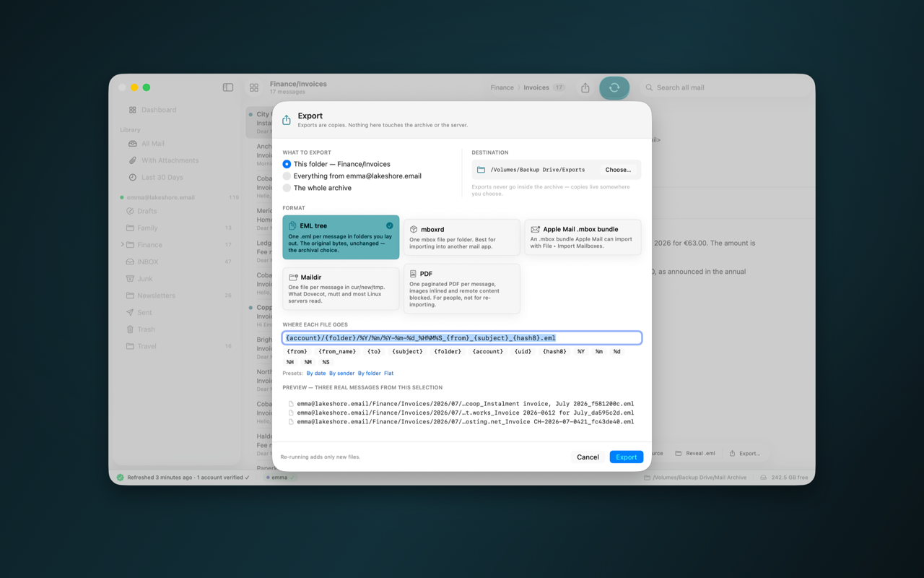Apply the 'Flat' preset
This screenshot has height=578, width=924.
[x=388, y=374]
